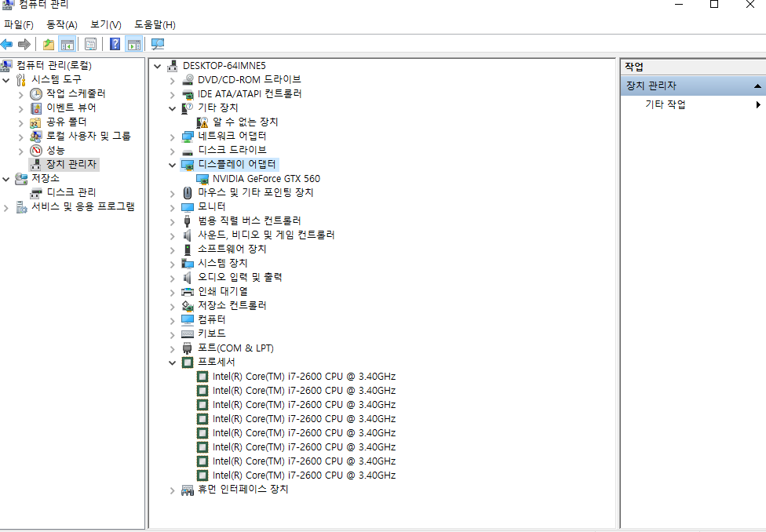Click the Up one level folder icon
The height and width of the screenshot is (532, 766).
[x=49, y=44]
